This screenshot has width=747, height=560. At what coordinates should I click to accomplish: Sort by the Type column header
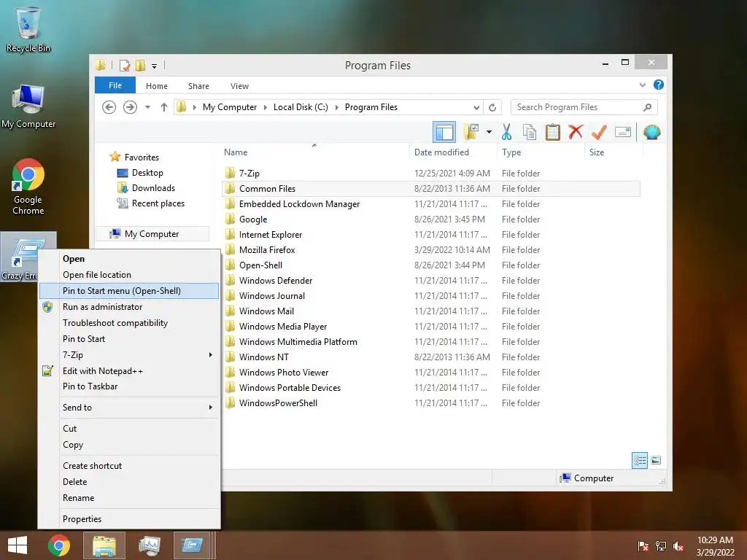[541, 152]
